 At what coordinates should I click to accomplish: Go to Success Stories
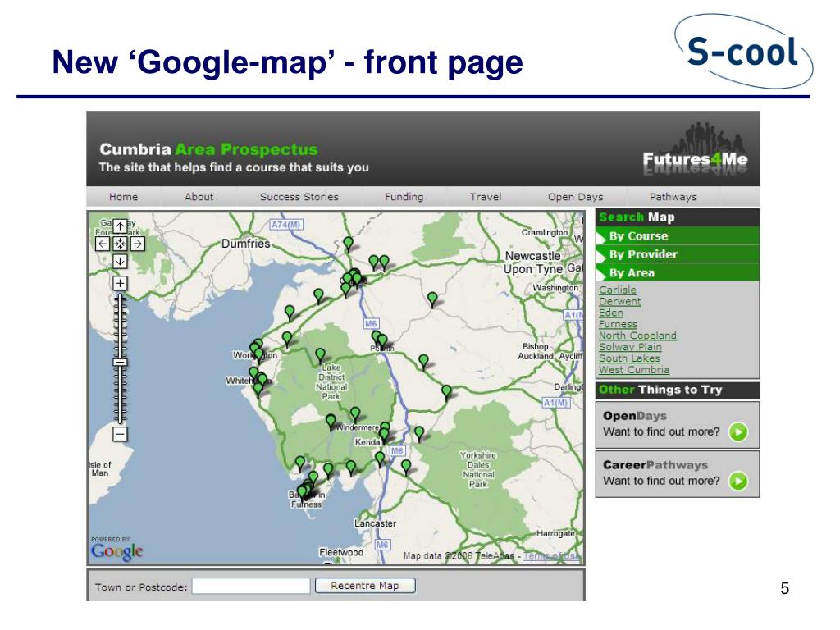click(299, 197)
